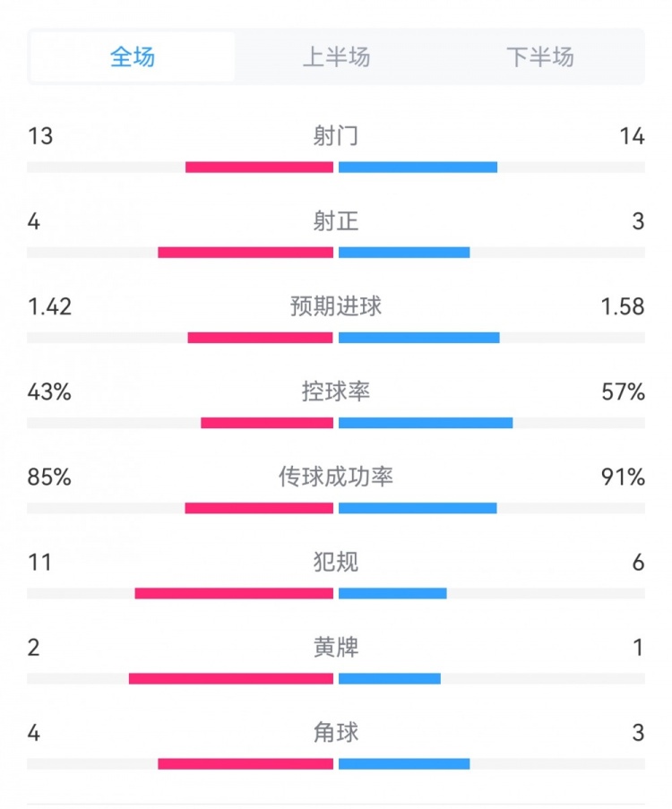
Task: Click the 犯规 stat label
Action: coord(336,562)
